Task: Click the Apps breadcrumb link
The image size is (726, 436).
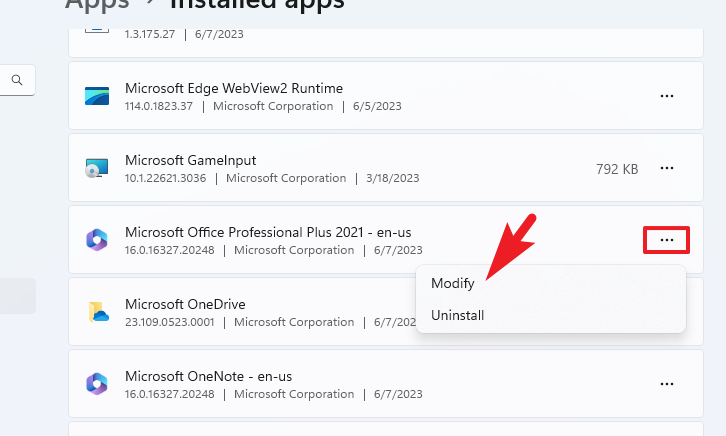Action: coord(97,5)
